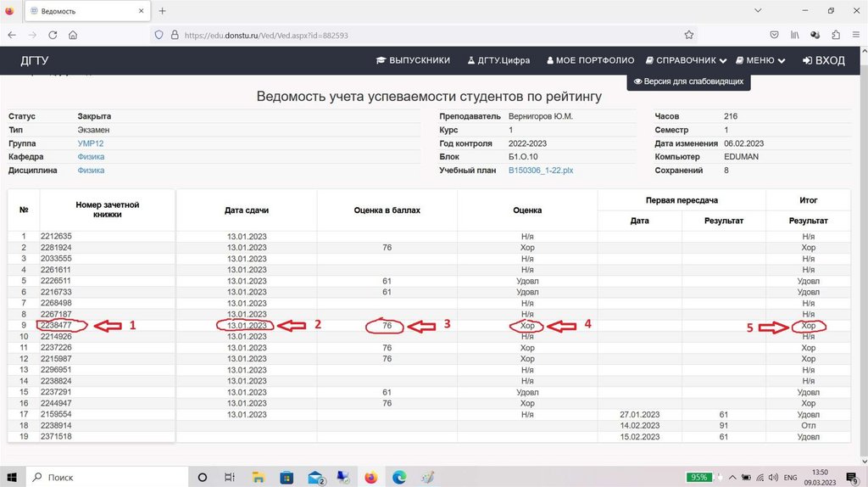Open МОЕ ПОРТФОЛИО in the navbar
The height and width of the screenshot is (487, 868).
(x=591, y=61)
